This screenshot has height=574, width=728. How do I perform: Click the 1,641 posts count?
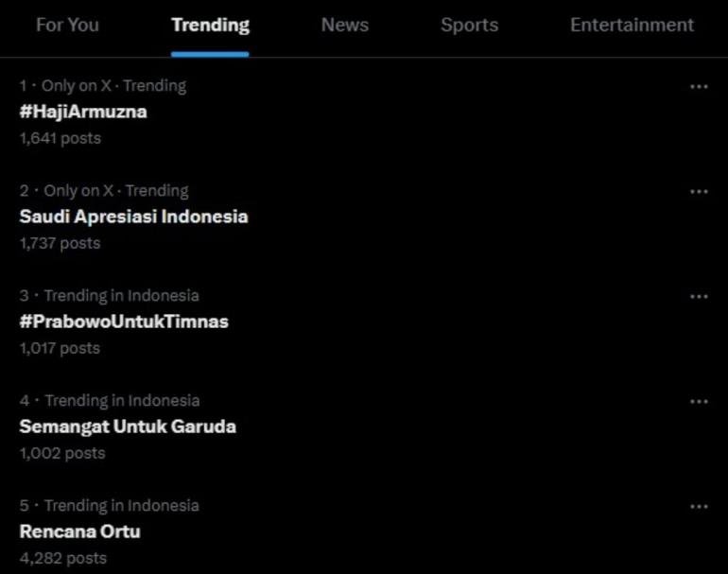pos(61,138)
